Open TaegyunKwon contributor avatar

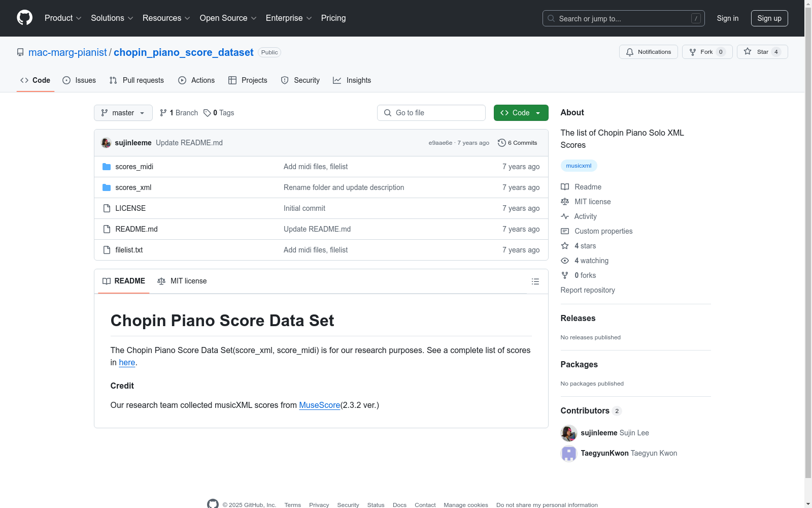click(569, 453)
